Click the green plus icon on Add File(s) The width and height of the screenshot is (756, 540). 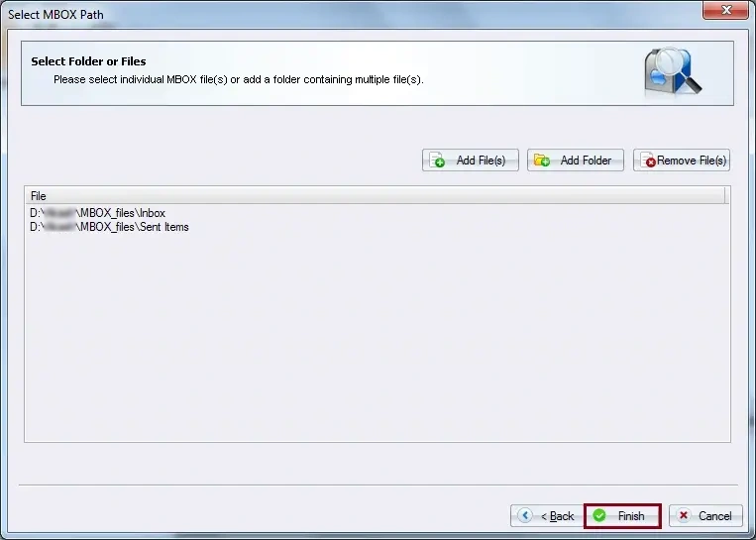[438, 161]
